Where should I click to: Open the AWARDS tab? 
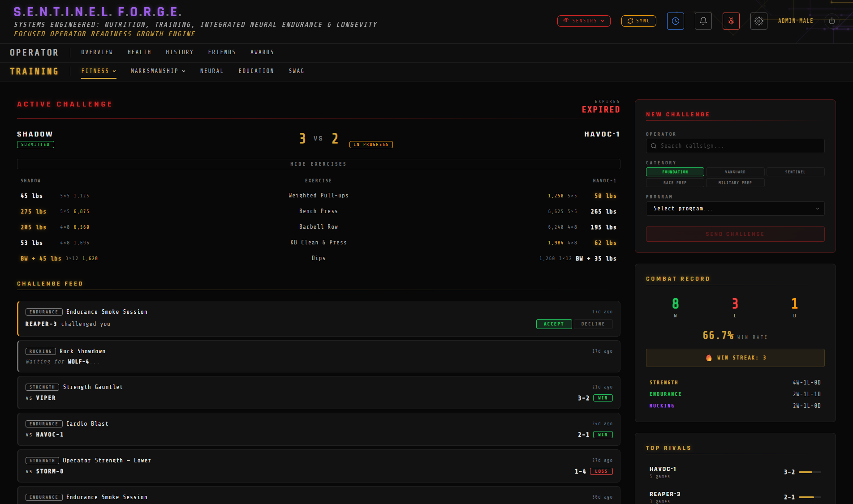(262, 52)
